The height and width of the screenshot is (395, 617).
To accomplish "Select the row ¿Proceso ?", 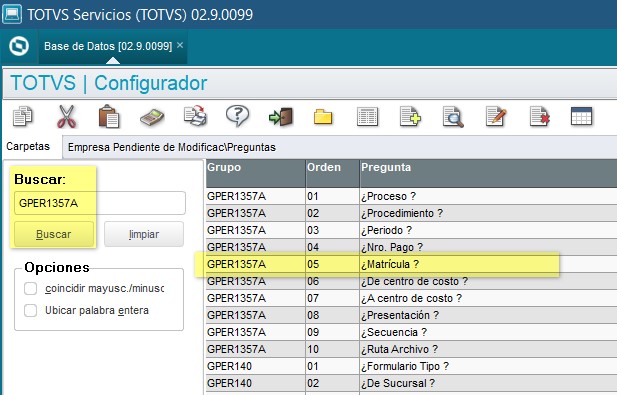I will pos(411,196).
